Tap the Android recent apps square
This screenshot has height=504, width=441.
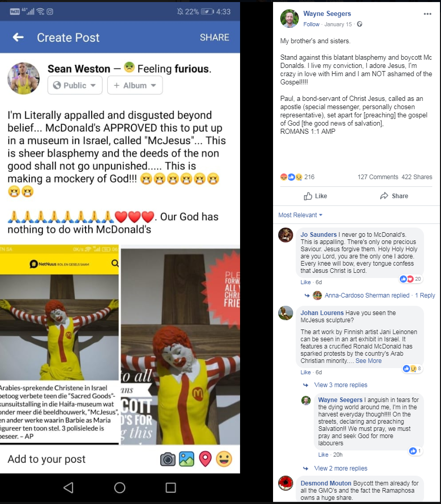[x=171, y=488]
